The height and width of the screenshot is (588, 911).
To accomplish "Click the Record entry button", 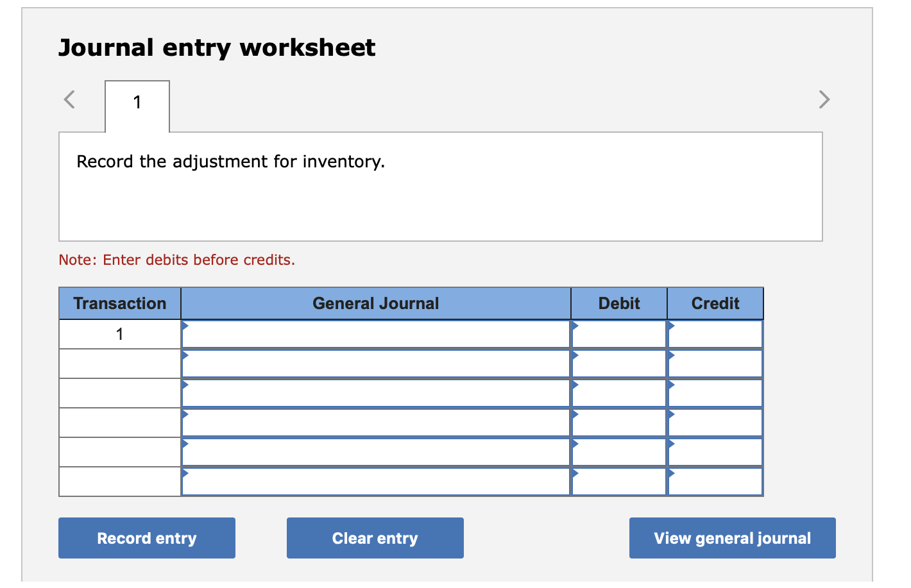I will [146, 538].
